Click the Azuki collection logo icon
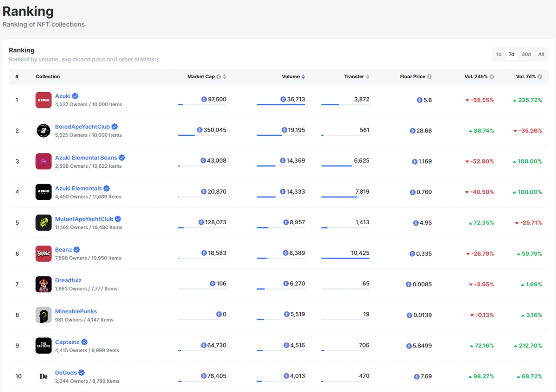The width and height of the screenshot is (556, 392). (x=44, y=100)
